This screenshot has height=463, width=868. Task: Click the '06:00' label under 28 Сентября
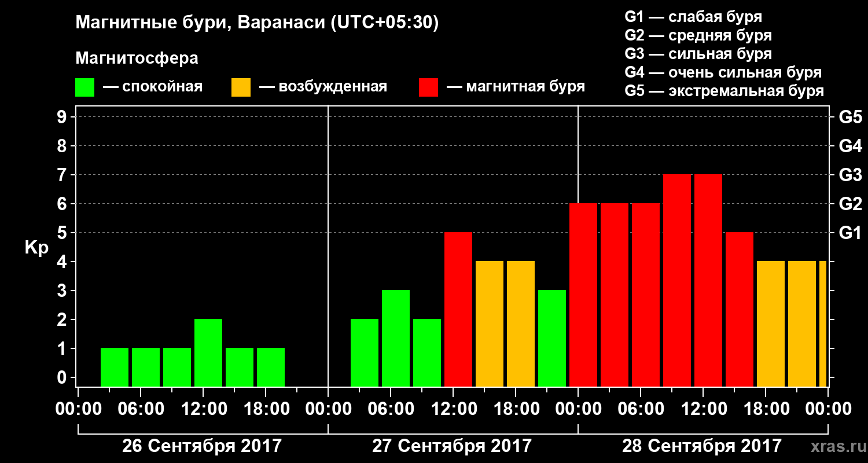point(640,409)
